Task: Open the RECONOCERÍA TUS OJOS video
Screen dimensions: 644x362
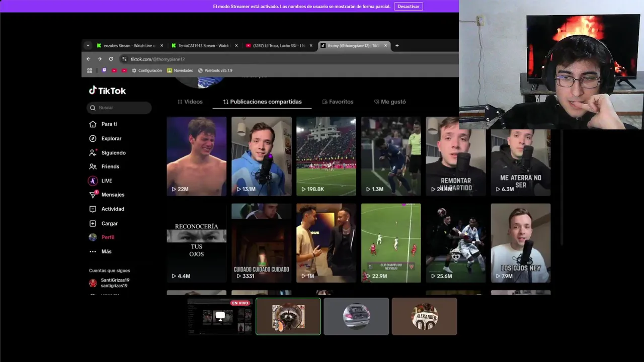Action: coord(197,243)
